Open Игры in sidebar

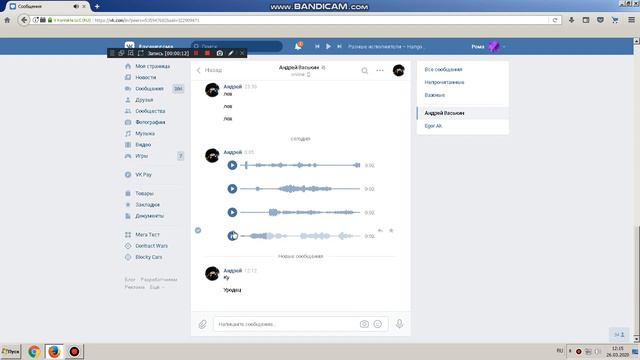point(142,156)
